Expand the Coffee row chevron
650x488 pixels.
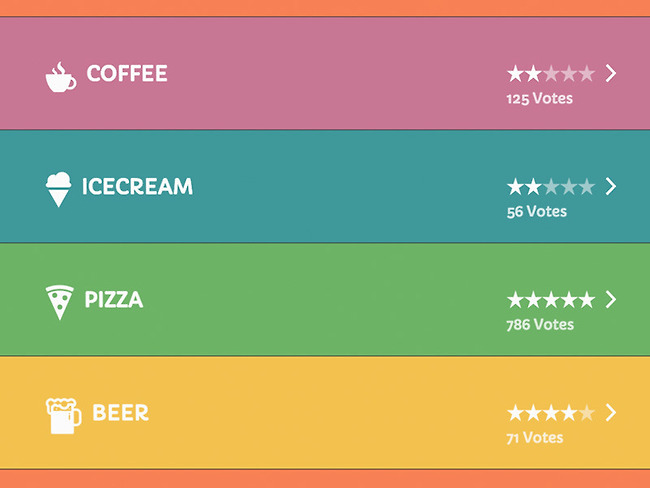pyautogui.click(x=611, y=73)
